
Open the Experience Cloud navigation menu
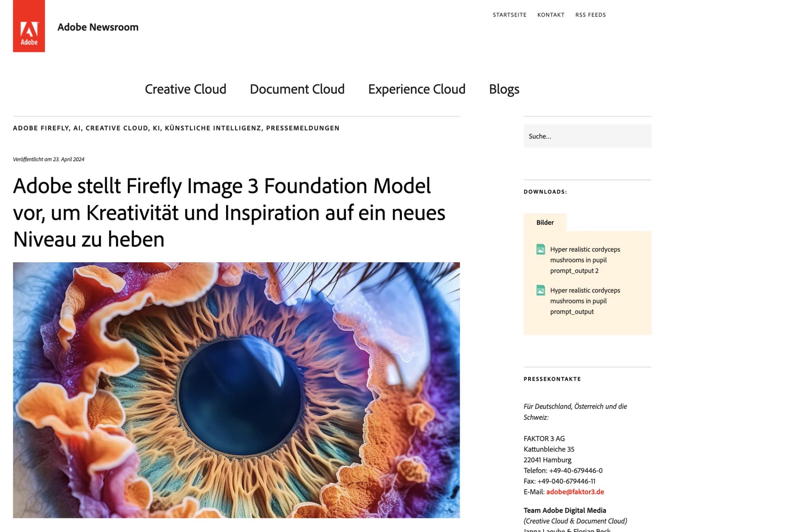(416, 89)
